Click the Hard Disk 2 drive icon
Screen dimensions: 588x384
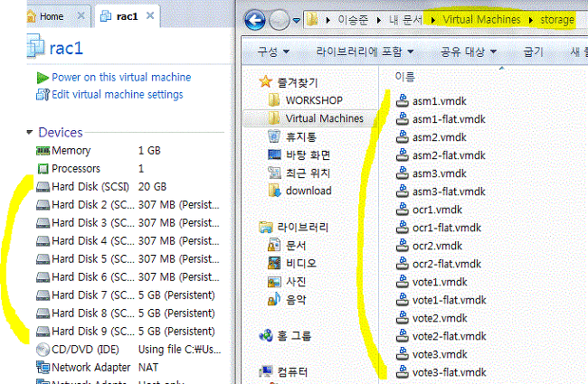(x=43, y=205)
